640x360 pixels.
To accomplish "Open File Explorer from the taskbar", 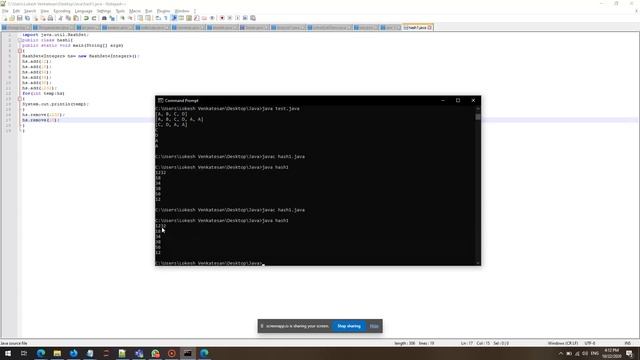I will point(57,353).
